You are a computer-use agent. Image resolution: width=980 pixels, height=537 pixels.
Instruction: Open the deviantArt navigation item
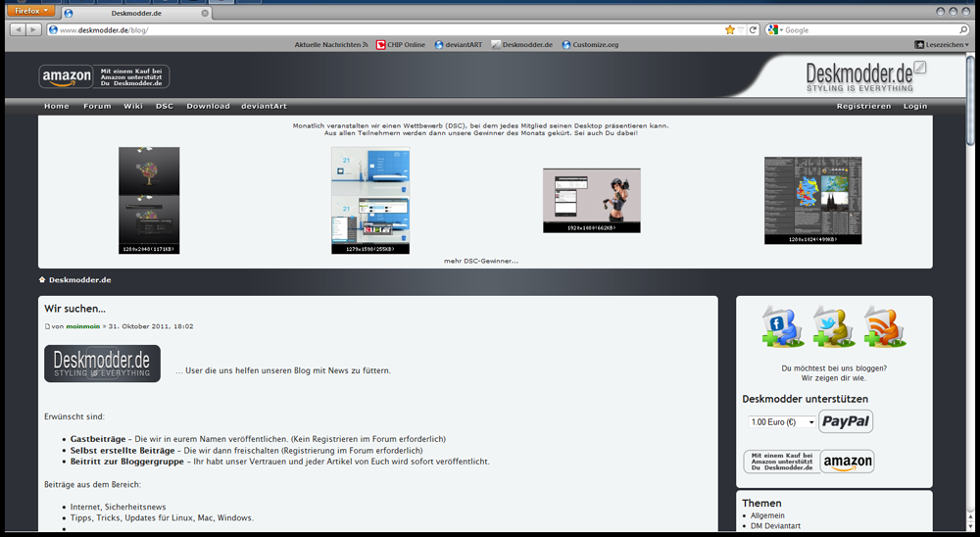tap(264, 106)
